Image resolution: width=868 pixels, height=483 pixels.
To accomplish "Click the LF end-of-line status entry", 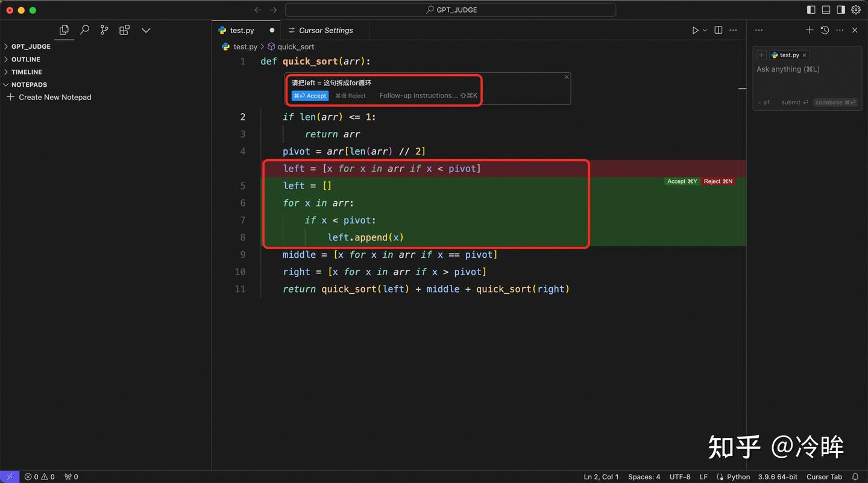I will tap(703, 476).
